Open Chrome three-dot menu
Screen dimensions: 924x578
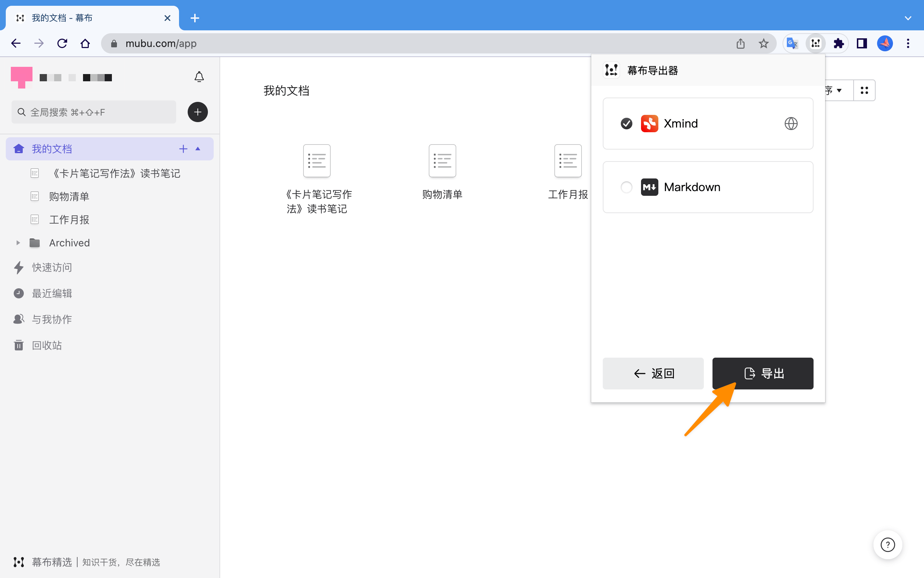[x=908, y=43]
